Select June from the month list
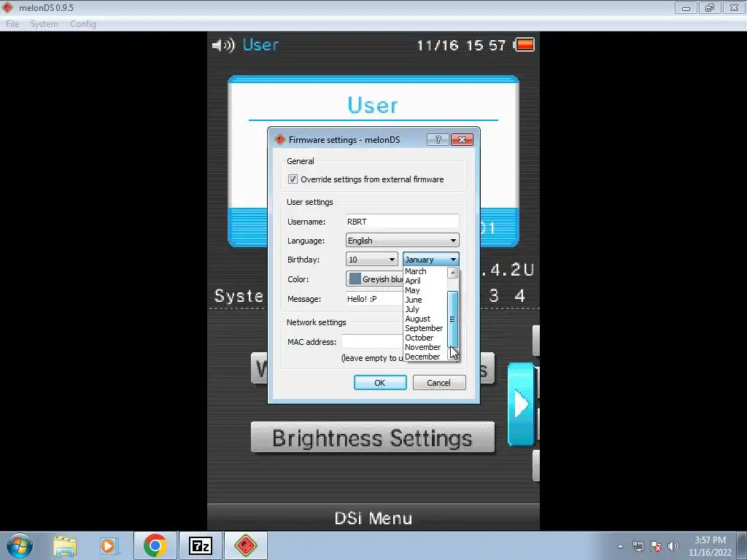The height and width of the screenshot is (560, 747). (425, 300)
